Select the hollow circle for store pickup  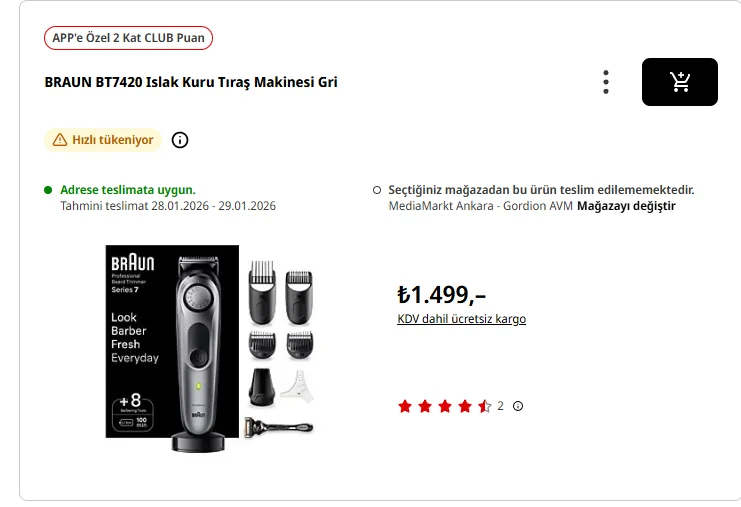[377, 189]
